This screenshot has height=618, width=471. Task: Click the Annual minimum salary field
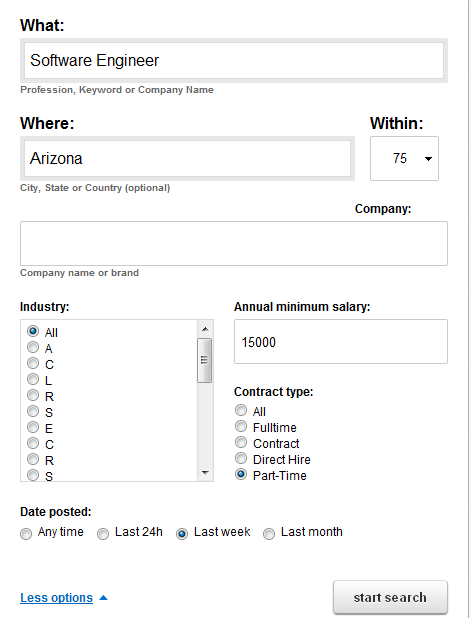(341, 342)
